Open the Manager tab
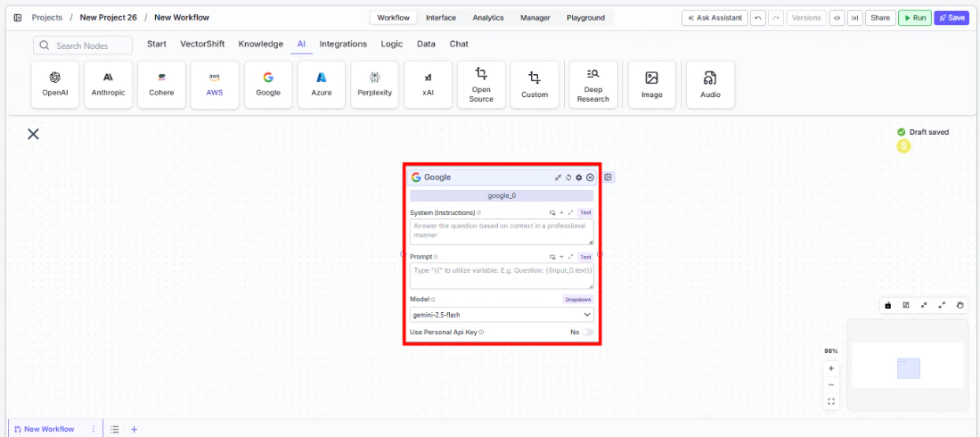 click(535, 18)
